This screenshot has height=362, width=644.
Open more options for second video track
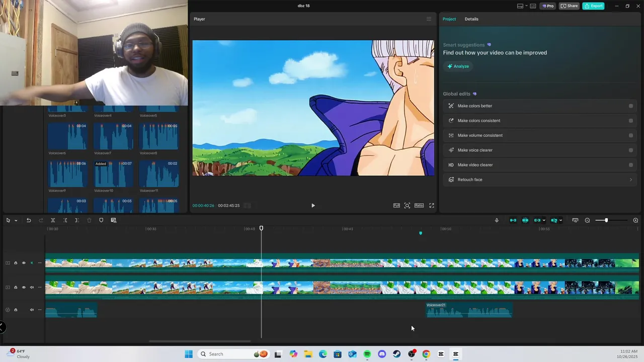tap(40, 288)
